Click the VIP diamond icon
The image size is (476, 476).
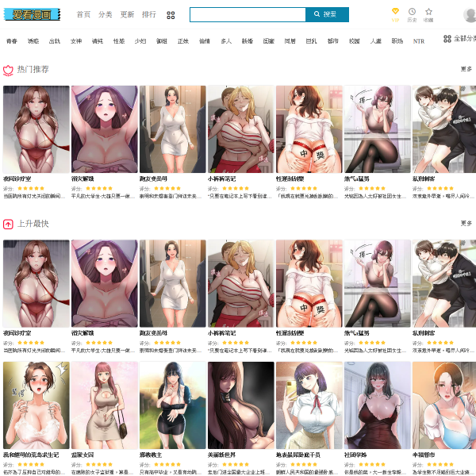pos(395,12)
